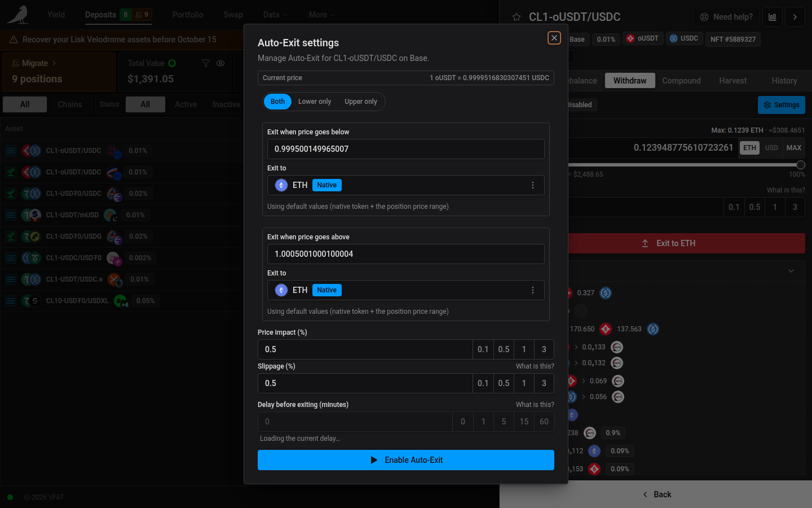The image size is (812, 508).
Task: Open the More dropdown menu
Action: [x=321, y=15]
